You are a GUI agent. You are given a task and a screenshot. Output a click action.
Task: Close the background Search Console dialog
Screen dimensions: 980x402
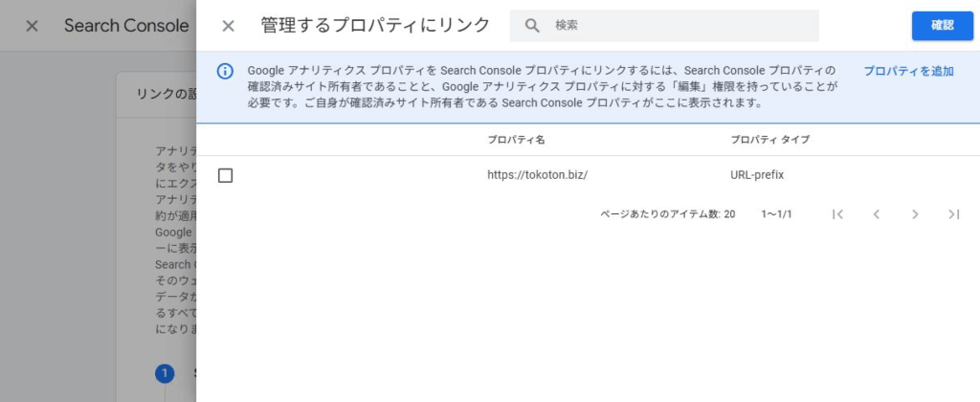[32, 26]
